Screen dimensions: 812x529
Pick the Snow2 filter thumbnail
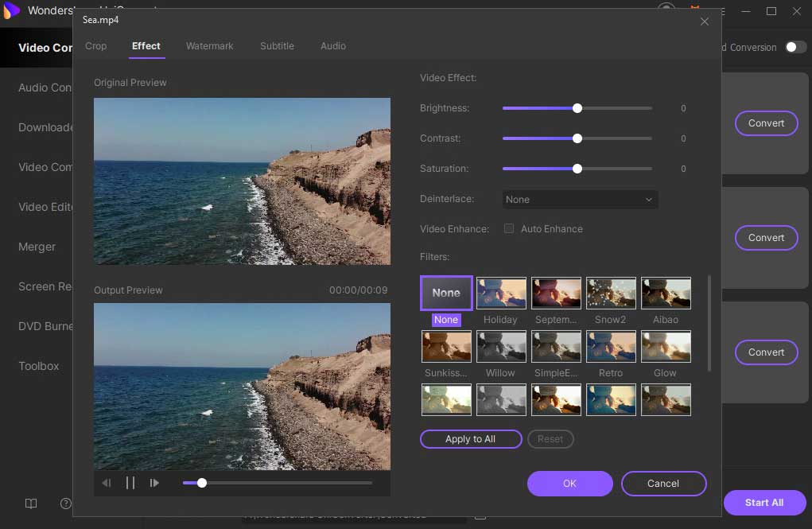coord(610,293)
